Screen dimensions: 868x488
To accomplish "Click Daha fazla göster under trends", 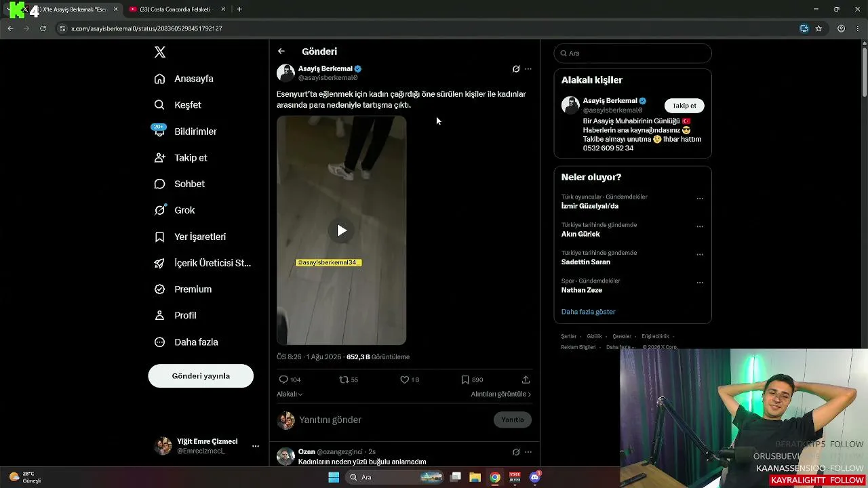I will click(x=588, y=312).
